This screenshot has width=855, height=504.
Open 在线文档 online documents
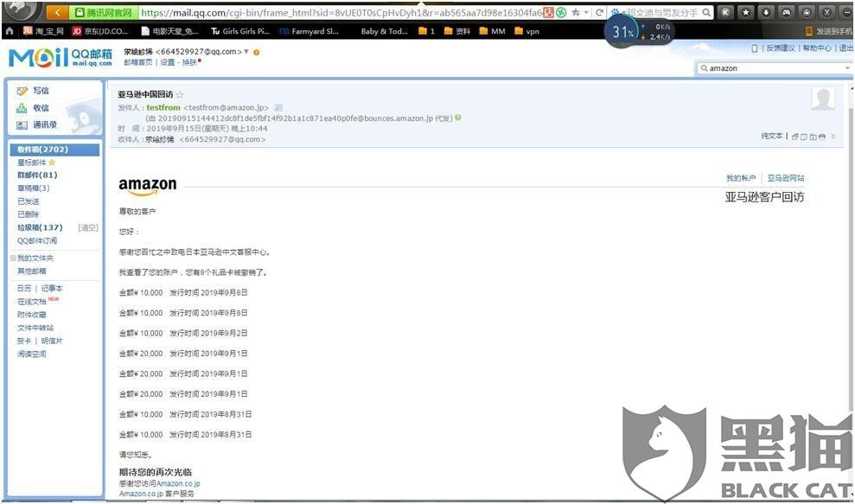(x=32, y=301)
